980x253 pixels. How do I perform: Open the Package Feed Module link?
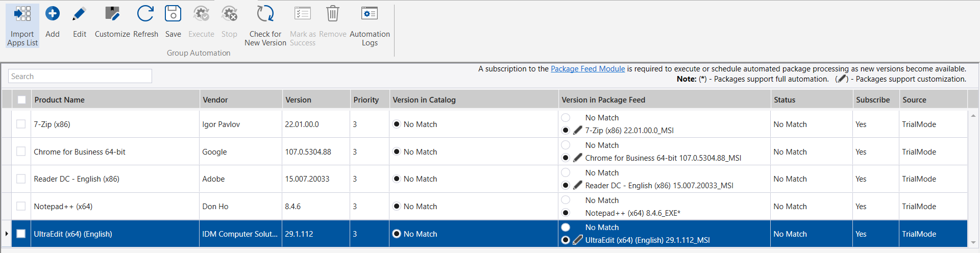point(587,69)
